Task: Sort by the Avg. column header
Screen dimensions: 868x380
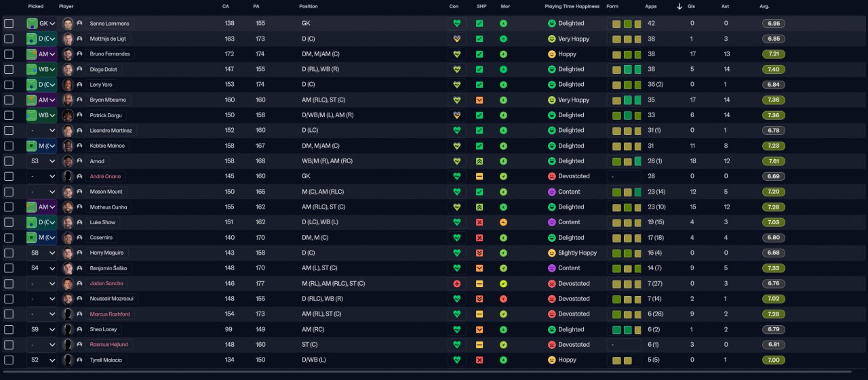Action: click(764, 7)
